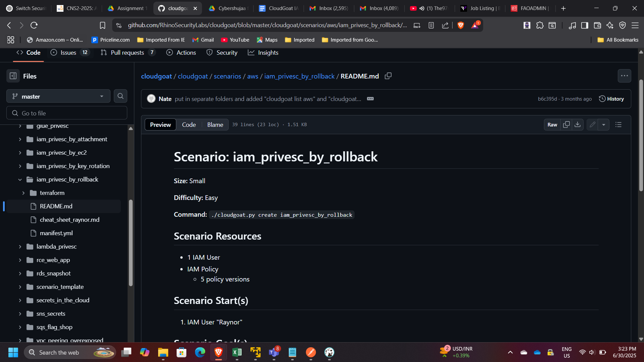Open the file tree search magnifier

coord(120,96)
